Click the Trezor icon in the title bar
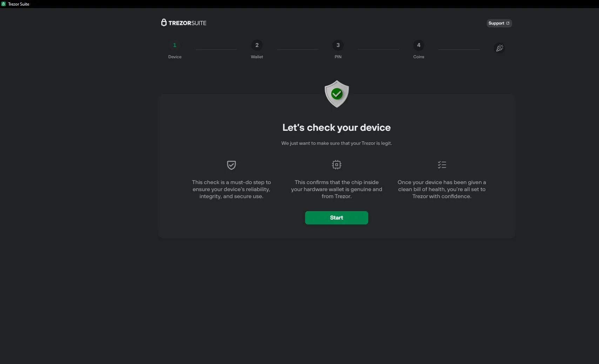Screen dimensions: 599x364 [4, 4]
